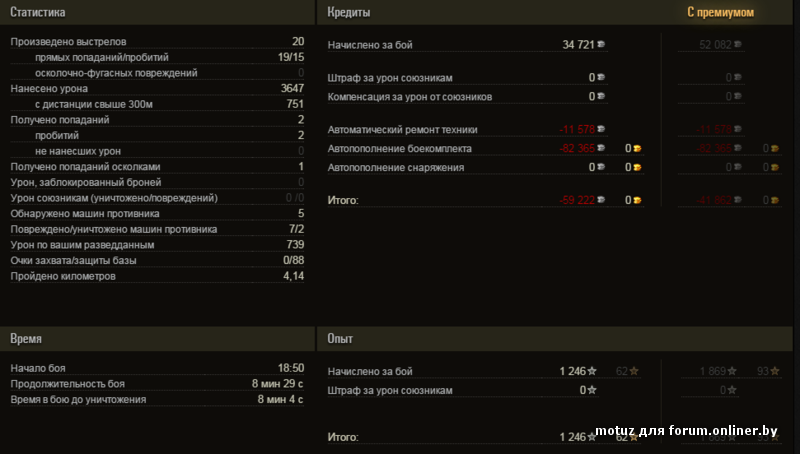Click the Нанесено урона row value 3647
Screen dimensions: 800x454
click(x=292, y=88)
